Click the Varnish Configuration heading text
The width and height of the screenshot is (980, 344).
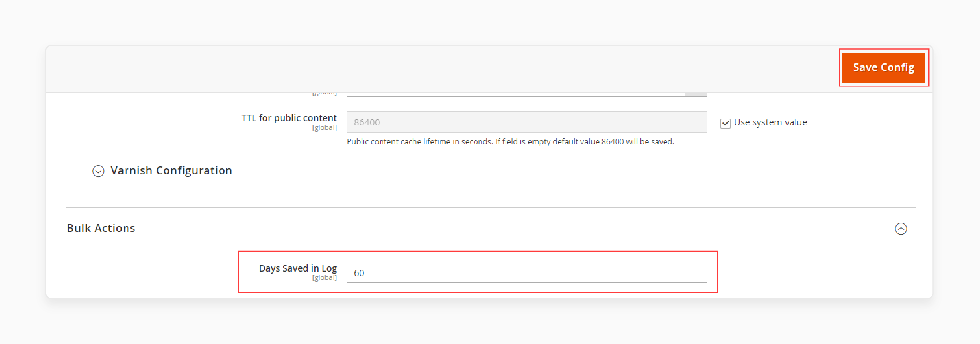click(x=171, y=170)
